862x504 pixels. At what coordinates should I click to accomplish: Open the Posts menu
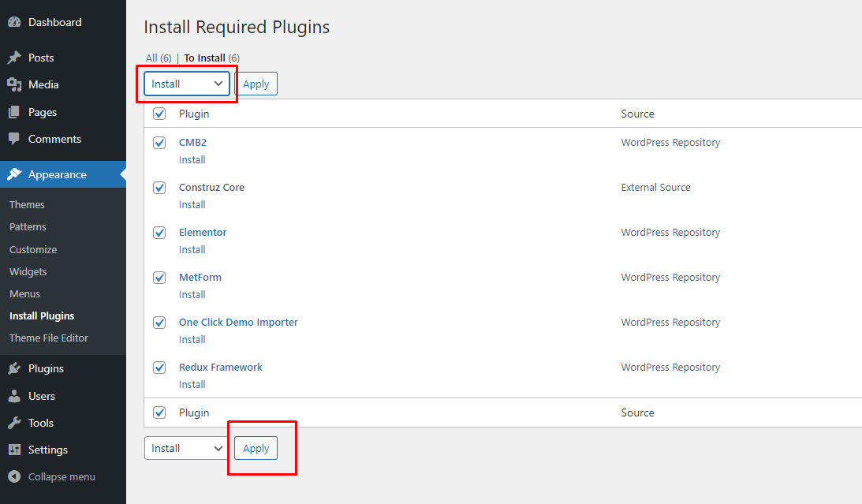click(x=41, y=58)
